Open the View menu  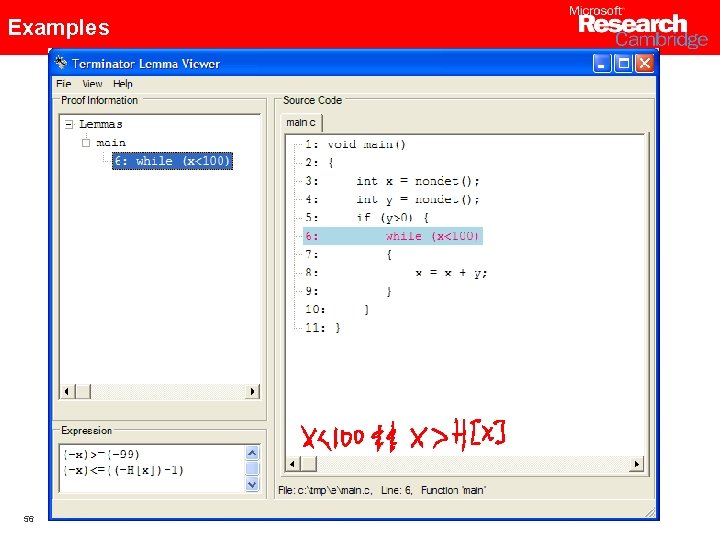[92, 84]
